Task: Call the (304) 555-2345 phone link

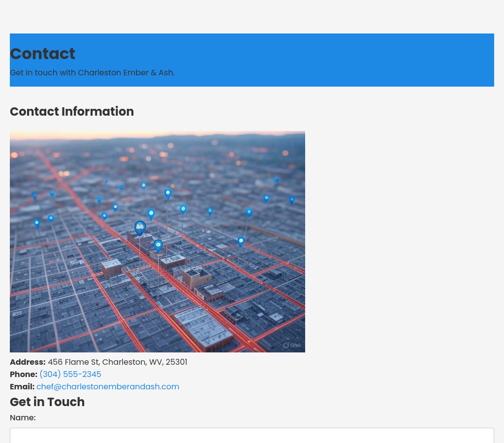Action: (x=70, y=374)
